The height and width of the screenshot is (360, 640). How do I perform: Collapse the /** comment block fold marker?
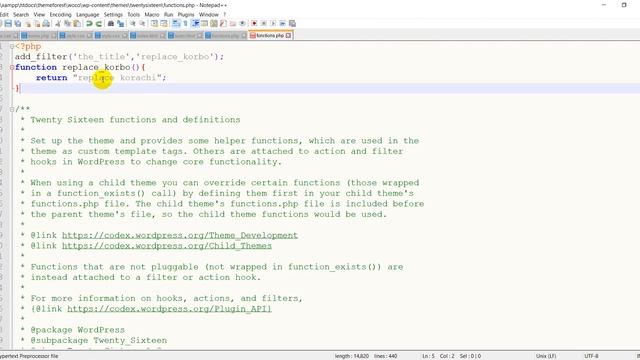click(x=12, y=109)
